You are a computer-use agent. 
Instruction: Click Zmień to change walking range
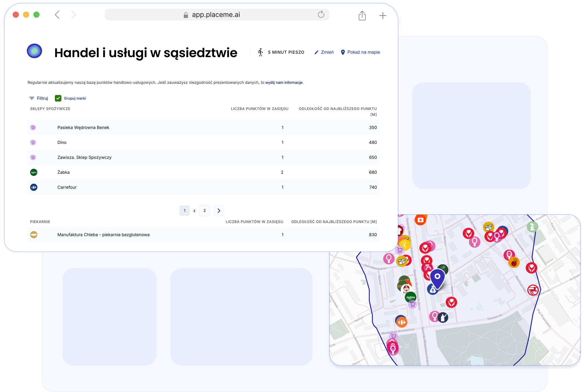coord(324,52)
